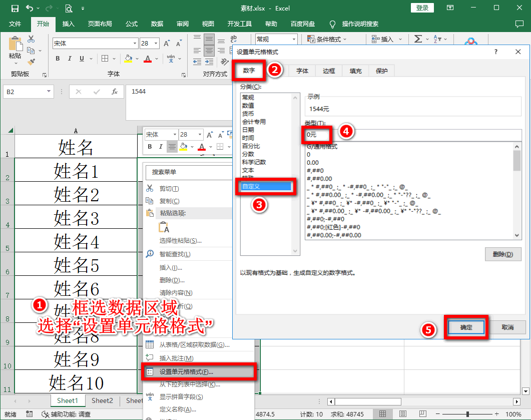Switch to the 开发工具 ribbon tab
Image resolution: width=531 pixels, height=420 pixels.
pyautogui.click(x=239, y=24)
